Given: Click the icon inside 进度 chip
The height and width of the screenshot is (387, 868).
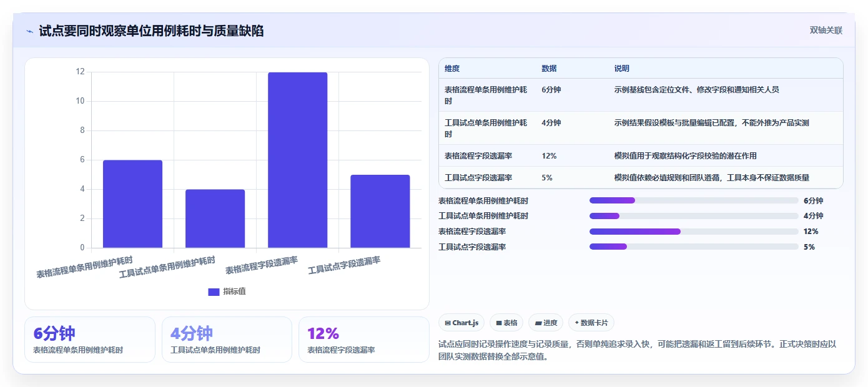Looking at the screenshot, I should [538, 323].
